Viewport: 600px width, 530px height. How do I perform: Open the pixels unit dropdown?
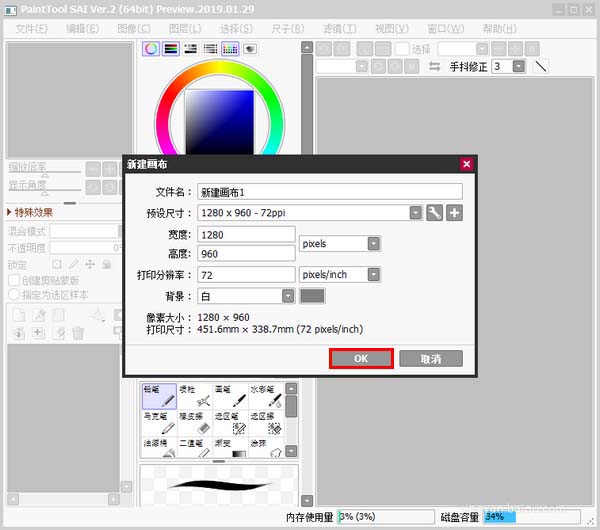pos(374,243)
